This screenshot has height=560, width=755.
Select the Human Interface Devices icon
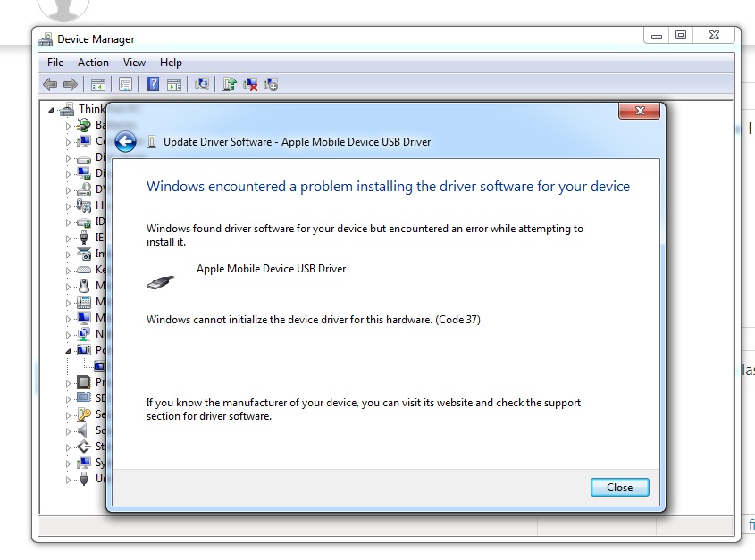[84, 205]
